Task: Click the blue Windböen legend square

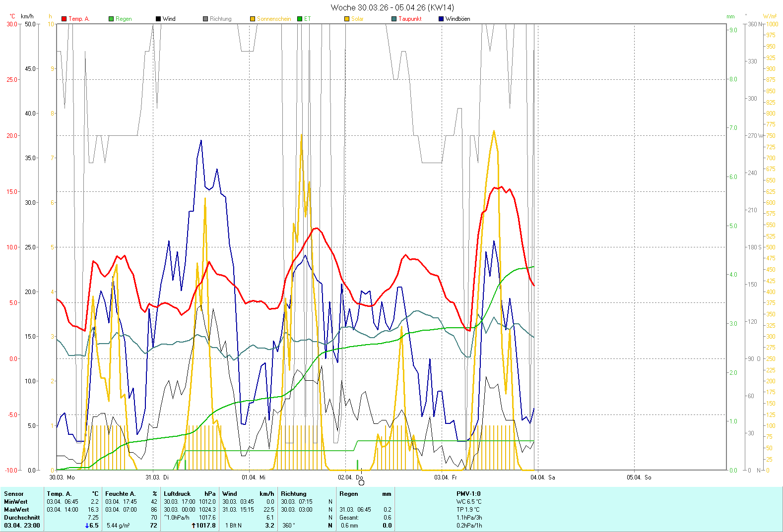Action: [441, 19]
